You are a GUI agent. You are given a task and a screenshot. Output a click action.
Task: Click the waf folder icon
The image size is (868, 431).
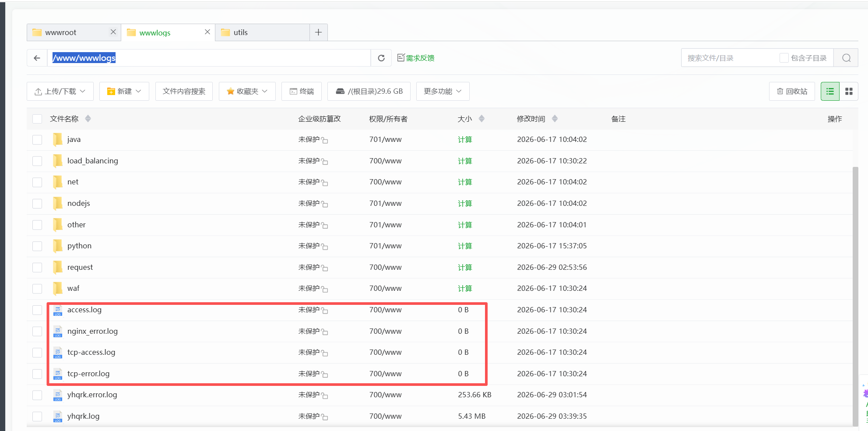57,288
